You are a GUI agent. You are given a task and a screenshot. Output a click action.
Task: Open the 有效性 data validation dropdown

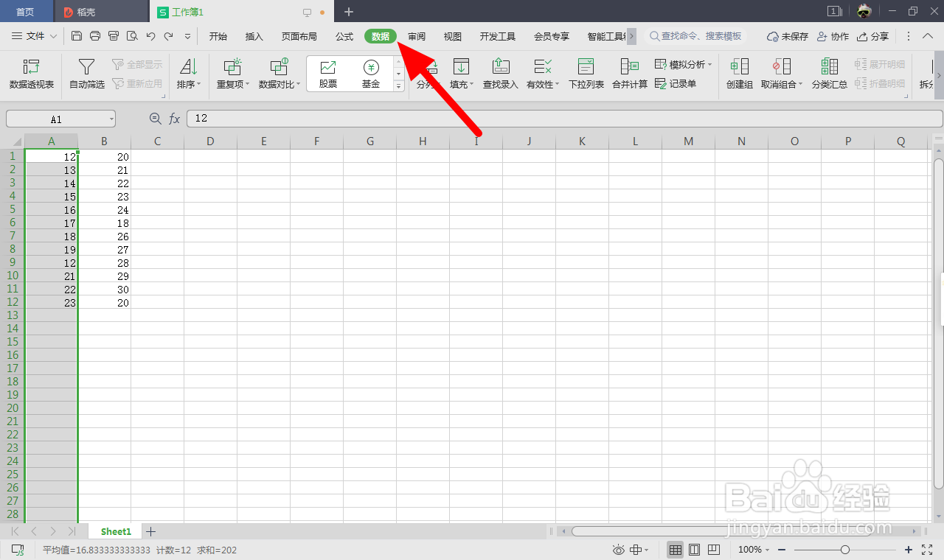click(543, 74)
